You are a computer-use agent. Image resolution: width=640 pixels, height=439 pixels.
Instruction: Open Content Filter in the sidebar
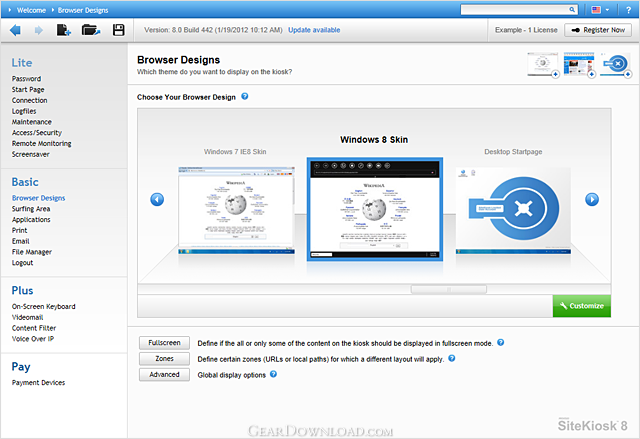34,328
